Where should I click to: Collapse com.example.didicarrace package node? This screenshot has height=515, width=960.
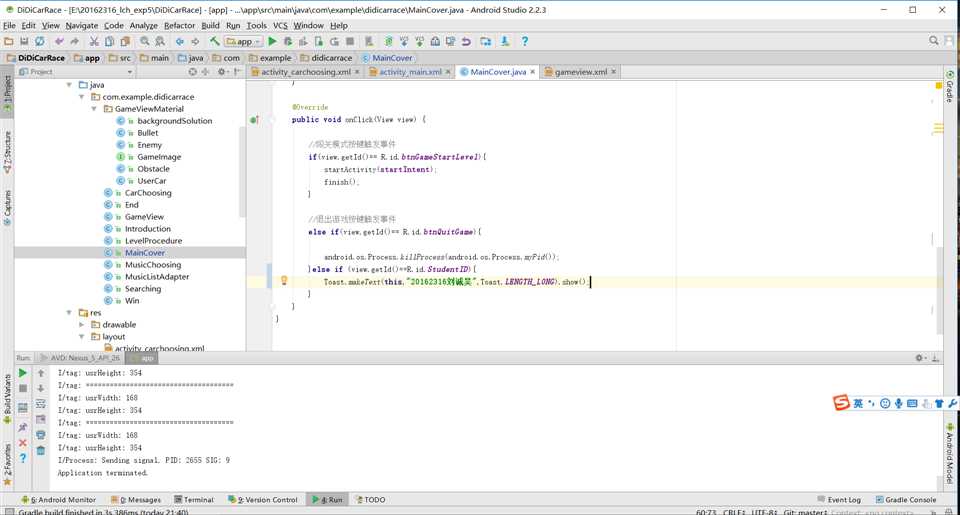tap(81, 97)
